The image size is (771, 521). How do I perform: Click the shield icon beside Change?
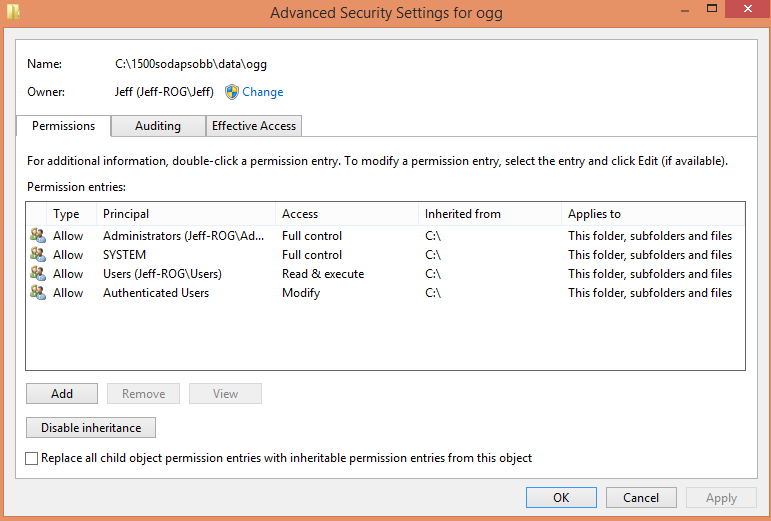pos(232,92)
